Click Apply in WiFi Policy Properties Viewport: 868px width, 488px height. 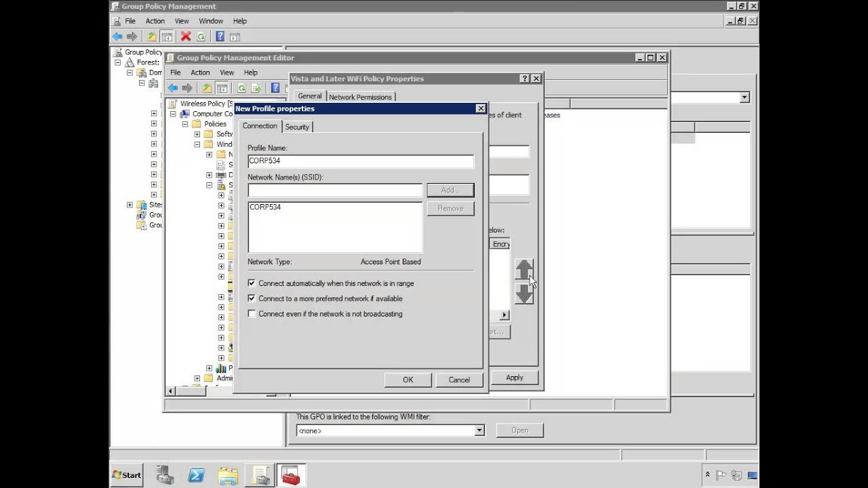pyautogui.click(x=514, y=378)
